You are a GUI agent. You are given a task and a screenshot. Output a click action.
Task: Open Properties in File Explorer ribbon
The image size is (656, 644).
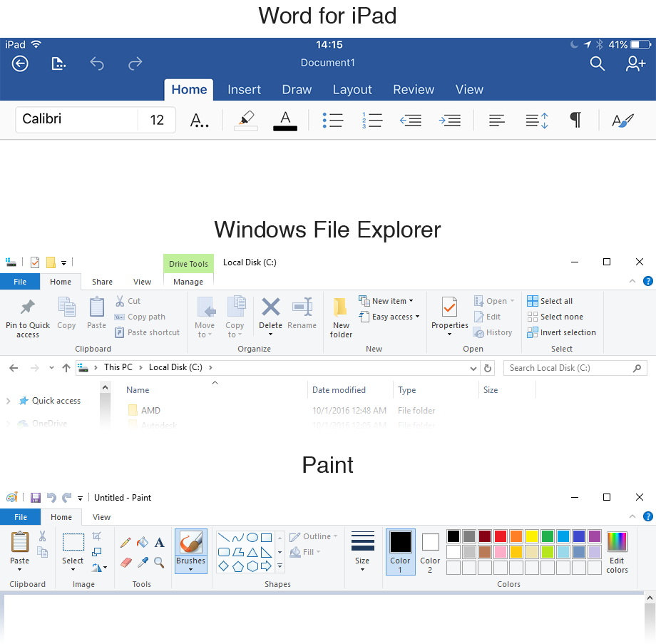click(450, 317)
